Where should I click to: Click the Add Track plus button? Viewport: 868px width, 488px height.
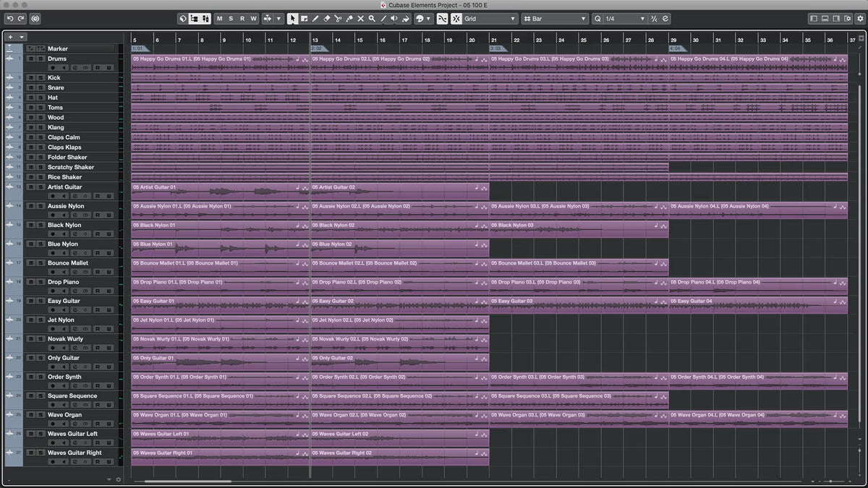pos(10,37)
